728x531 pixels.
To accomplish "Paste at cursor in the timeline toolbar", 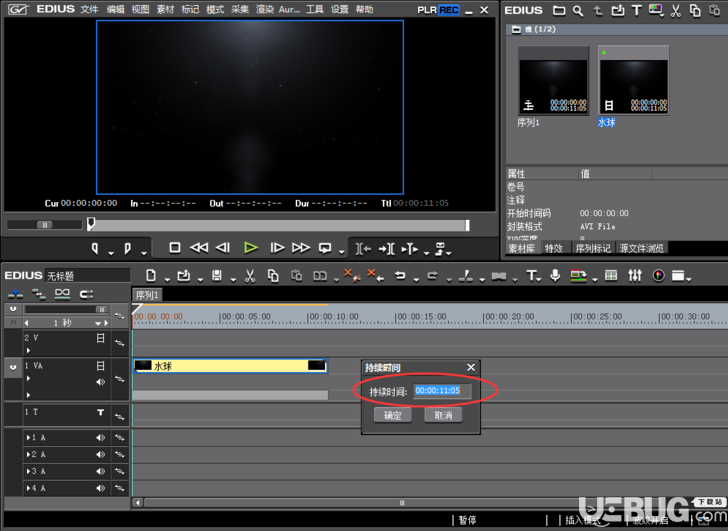I will pos(296,276).
